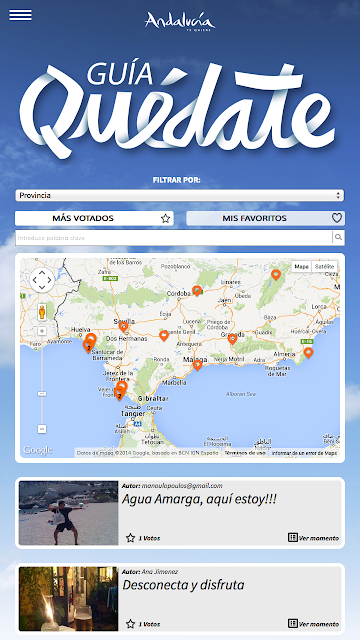Viewport: 360px width, 640px height.
Task: Zoom out with the map minus button
Action: [42, 429]
